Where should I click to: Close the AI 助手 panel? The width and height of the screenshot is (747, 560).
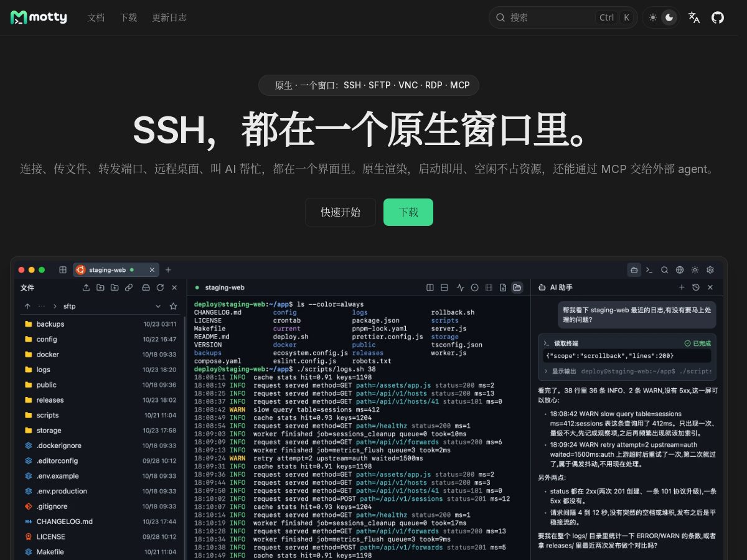point(710,287)
